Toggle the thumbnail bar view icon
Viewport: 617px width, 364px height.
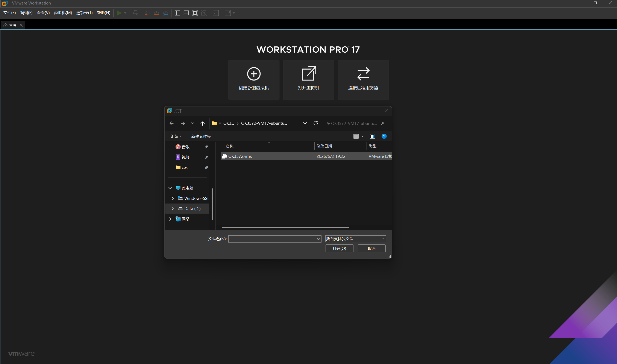pyautogui.click(x=186, y=13)
